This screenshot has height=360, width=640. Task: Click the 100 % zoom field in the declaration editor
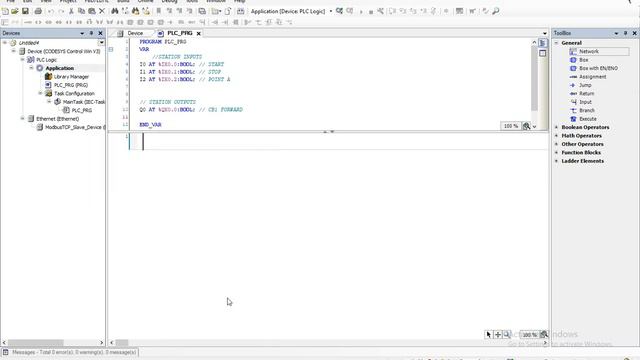511,126
